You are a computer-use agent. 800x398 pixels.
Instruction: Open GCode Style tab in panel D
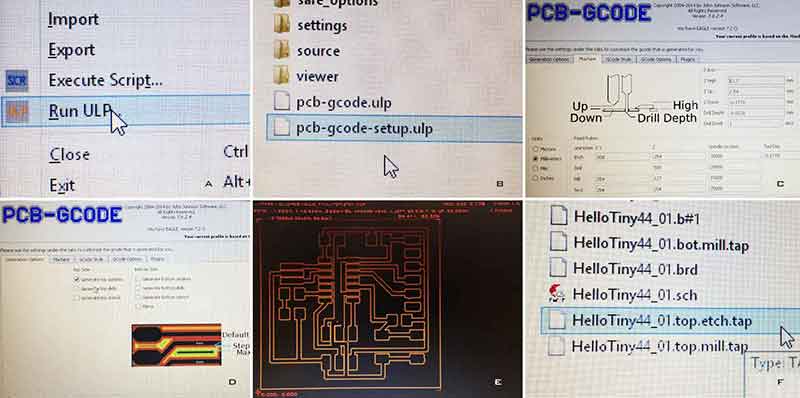[91, 260]
